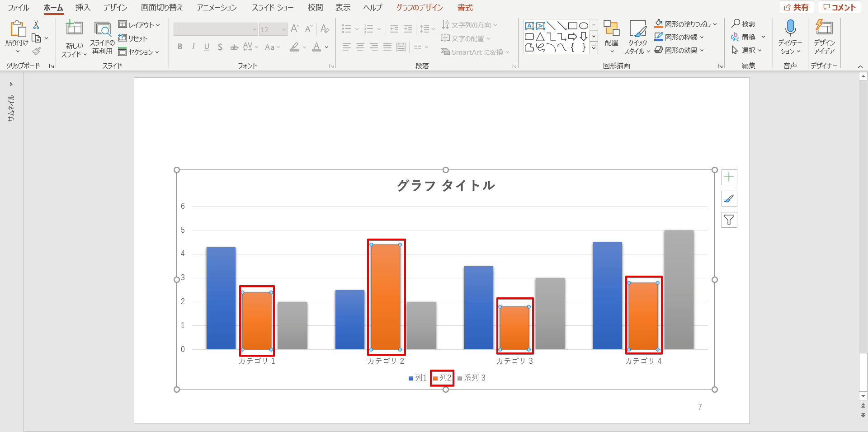Click the Cut scissors icon
The width and height of the screenshot is (868, 432).
(x=36, y=24)
